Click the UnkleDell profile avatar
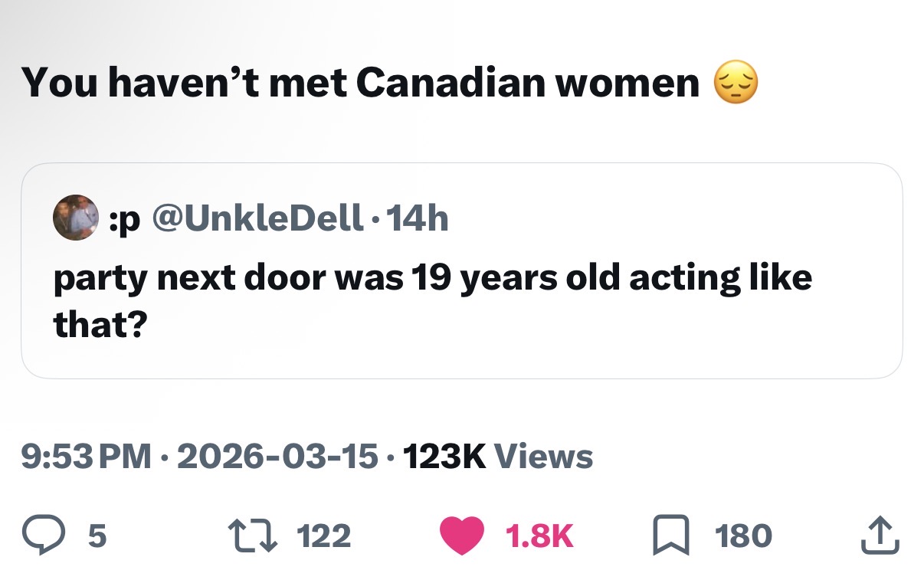 (75, 219)
